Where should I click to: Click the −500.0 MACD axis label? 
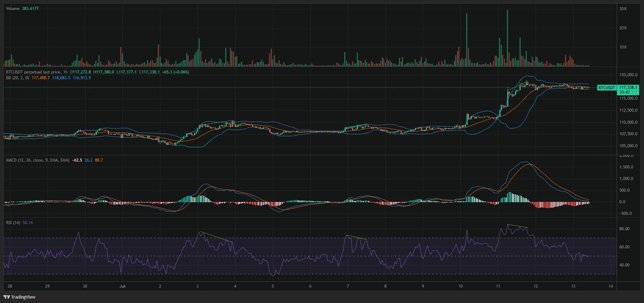tap(626, 214)
